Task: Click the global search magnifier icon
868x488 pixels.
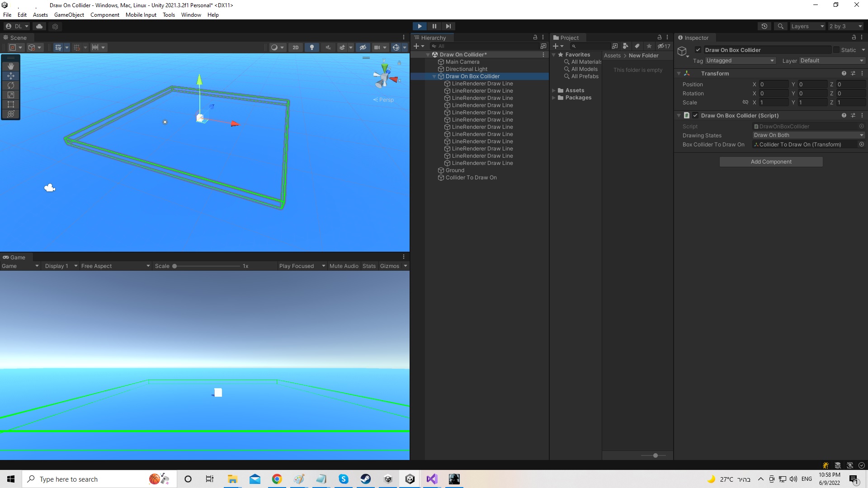Action: [780, 26]
